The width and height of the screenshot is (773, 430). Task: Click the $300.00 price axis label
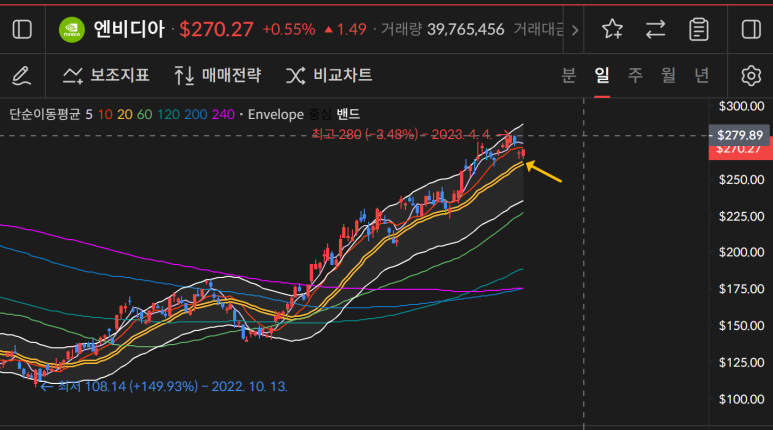pyautogui.click(x=741, y=106)
